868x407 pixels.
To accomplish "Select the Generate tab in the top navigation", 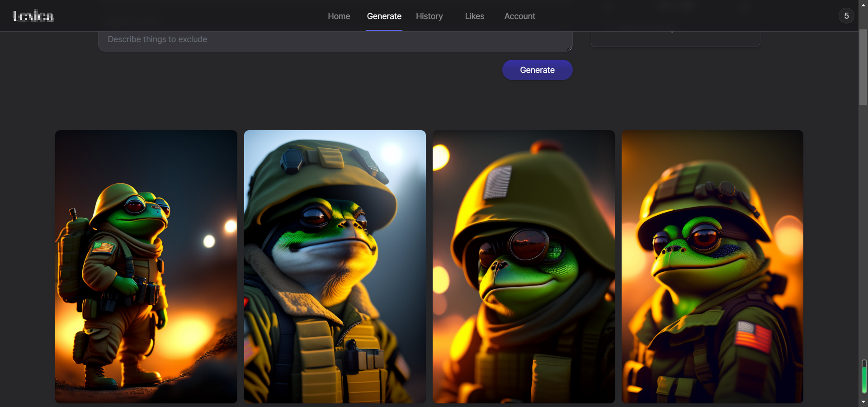I will pos(384,16).
